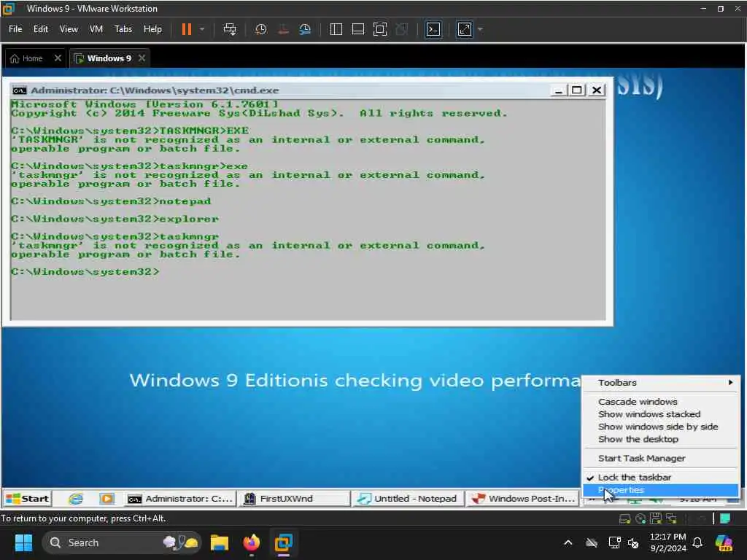Click the OneDrive cloud tray icon

coord(592,542)
